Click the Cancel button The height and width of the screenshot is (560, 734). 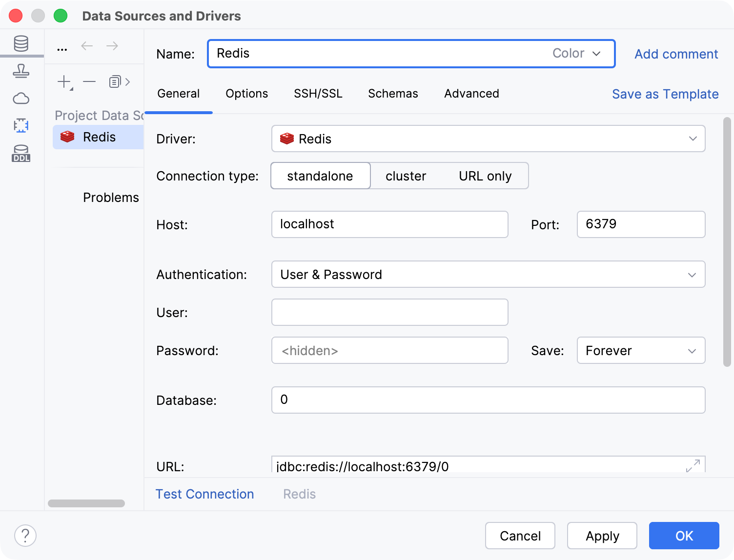520,536
